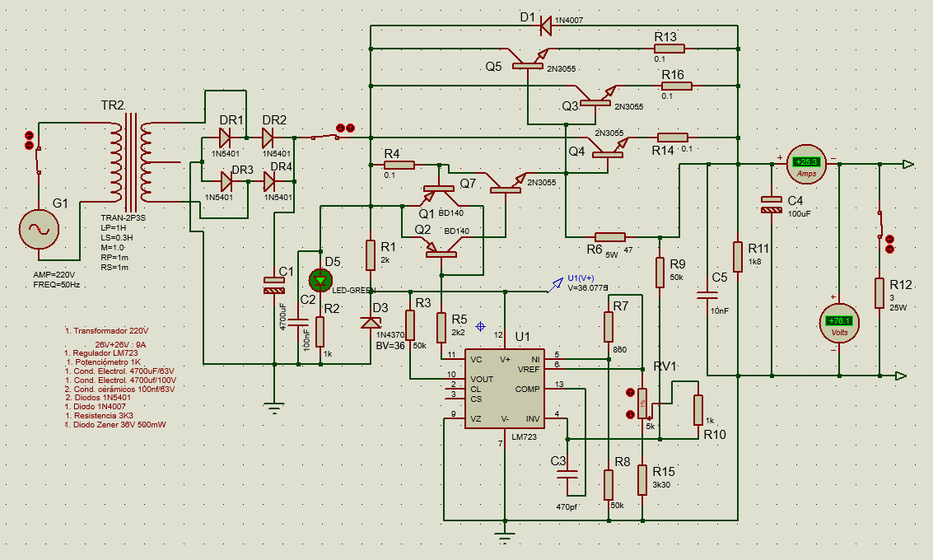Click the D1 1N4007 diode symbol
Image resolution: width=933 pixels, height=560 pixels.
(x=544, y=26)
